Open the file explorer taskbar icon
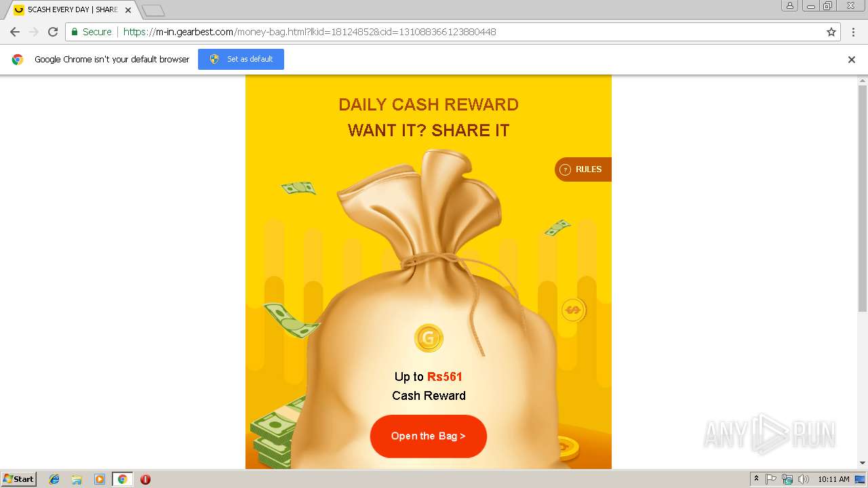The width and height of the screenshot is (868, 488). (x=77, y=479)
